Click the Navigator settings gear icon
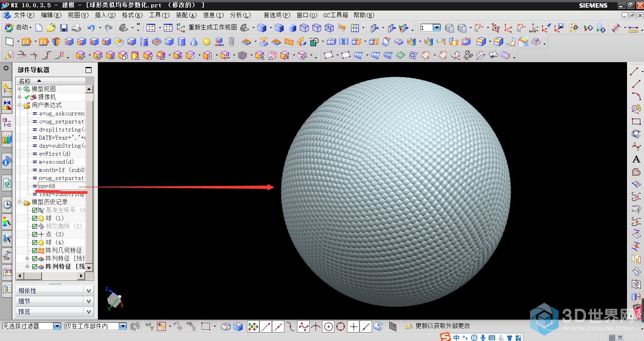Screen dimensions: 644x341 [x=6, y=68]
